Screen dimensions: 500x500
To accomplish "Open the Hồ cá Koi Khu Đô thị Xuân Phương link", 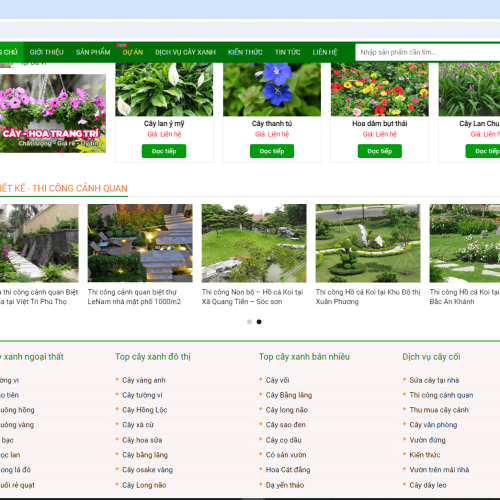I will [368, 297].
